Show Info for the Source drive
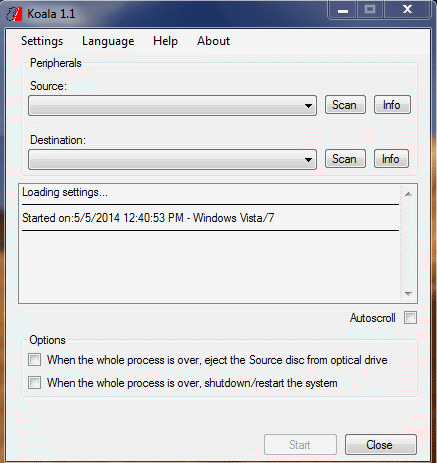437x463 pixels. (x=392, y=105)
